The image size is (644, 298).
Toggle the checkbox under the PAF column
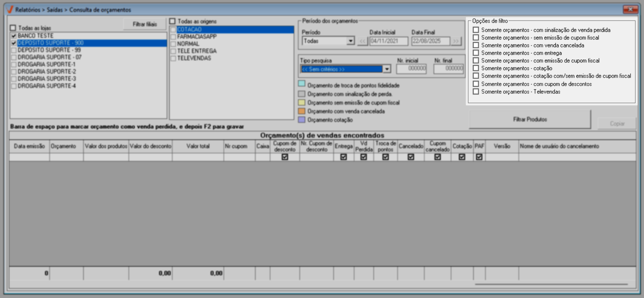pos(479,157)
